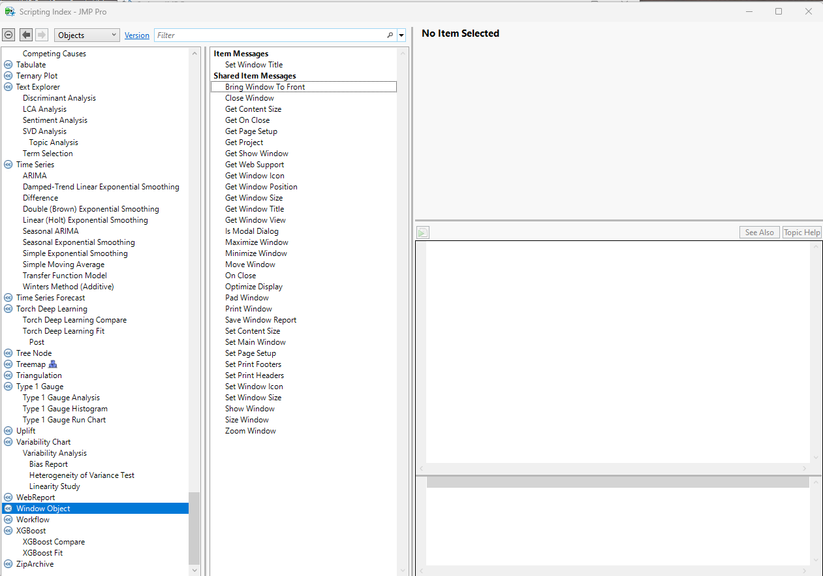This screenshot has height=576, width=823.
Task: Click the hierarchy icon beside Treemap
Action: [x=52, y=364]
